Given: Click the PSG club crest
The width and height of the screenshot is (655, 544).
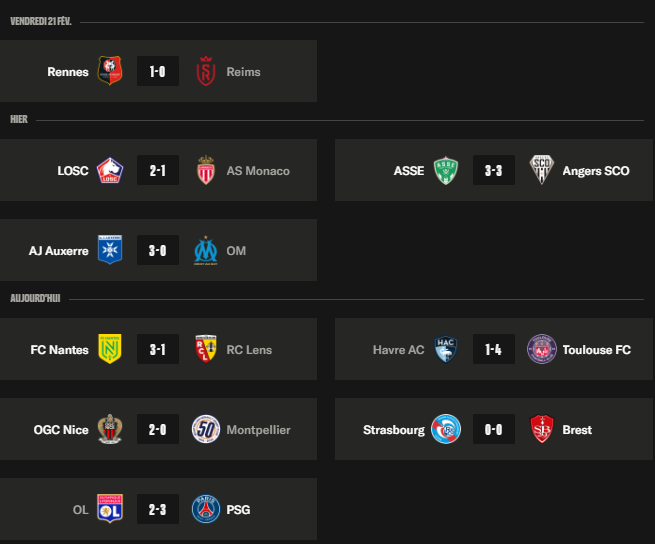Looking at the screenshot, I should tap(206, 510).
